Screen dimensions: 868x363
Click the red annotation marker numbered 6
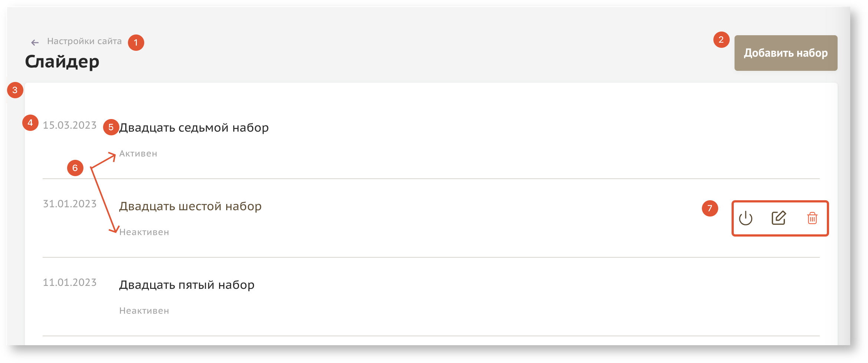pos(75,168)
